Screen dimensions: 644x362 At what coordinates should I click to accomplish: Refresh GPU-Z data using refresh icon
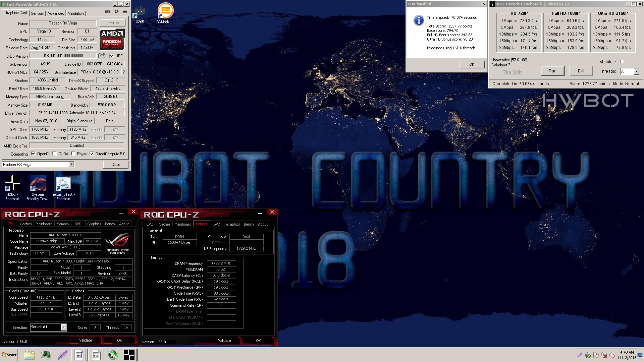coord(116,12)
